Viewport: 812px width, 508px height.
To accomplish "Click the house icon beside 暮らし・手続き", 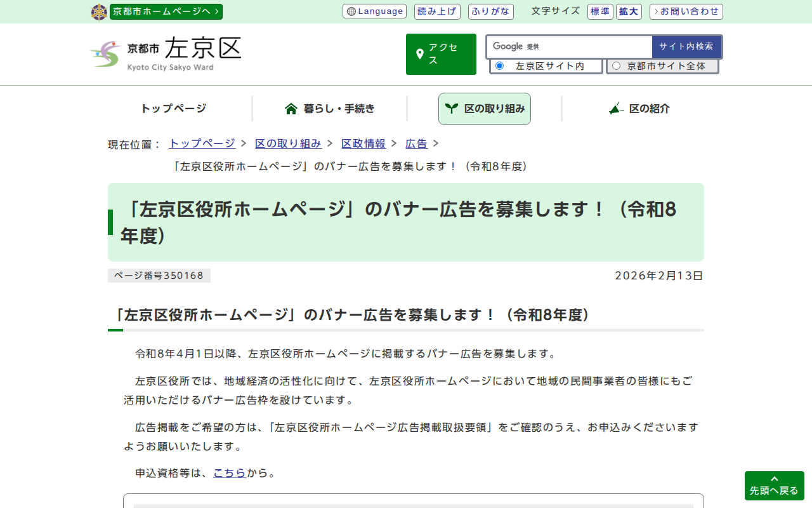I will point(291,109).
